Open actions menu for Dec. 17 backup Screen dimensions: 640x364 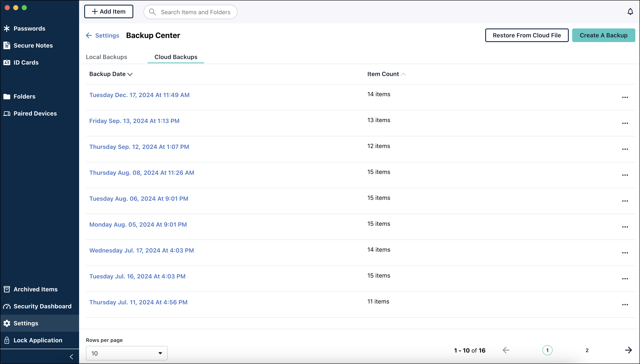(625, 97)
